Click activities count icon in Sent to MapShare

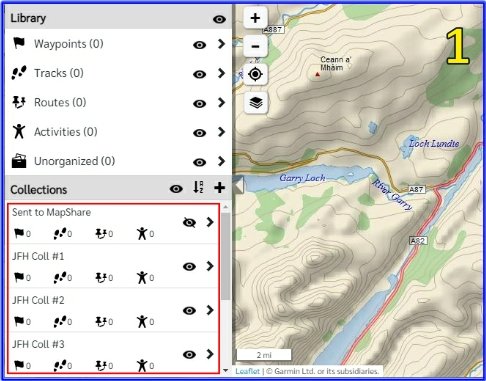[x=145, y=234]
